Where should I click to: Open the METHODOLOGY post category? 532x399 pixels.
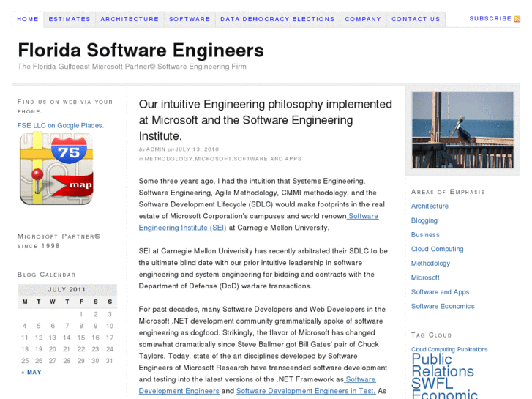(x=168, y=159)
